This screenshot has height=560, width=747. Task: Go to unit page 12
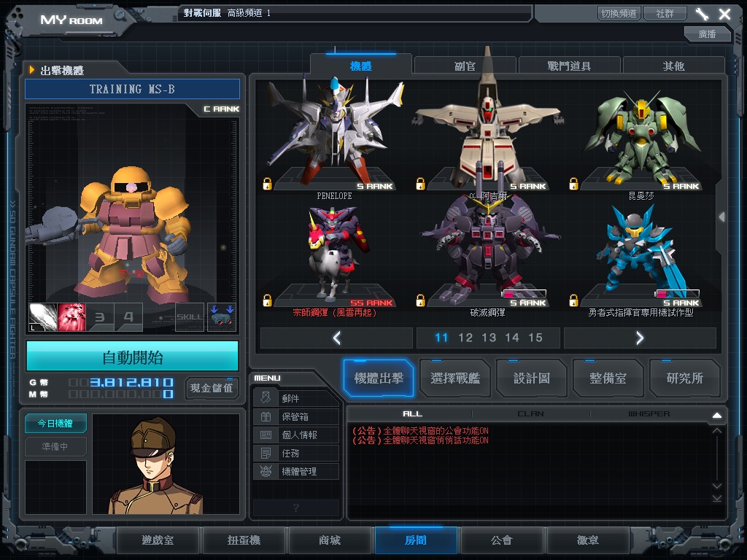point(465,338)
